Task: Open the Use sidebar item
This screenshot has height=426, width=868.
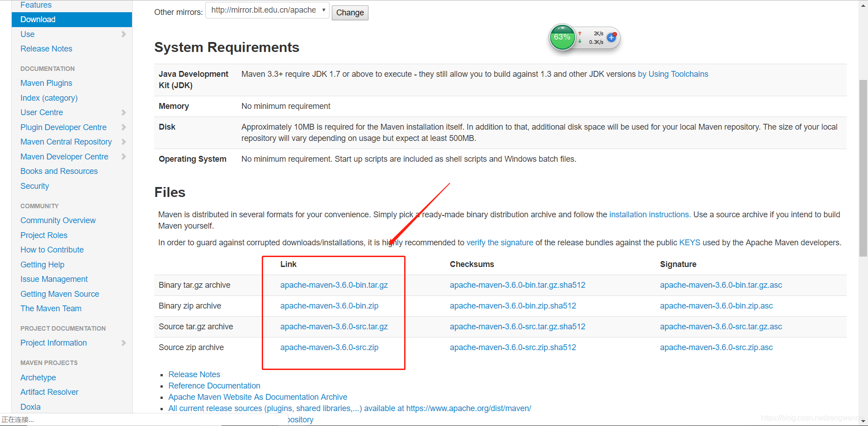Action: (27, 34)
